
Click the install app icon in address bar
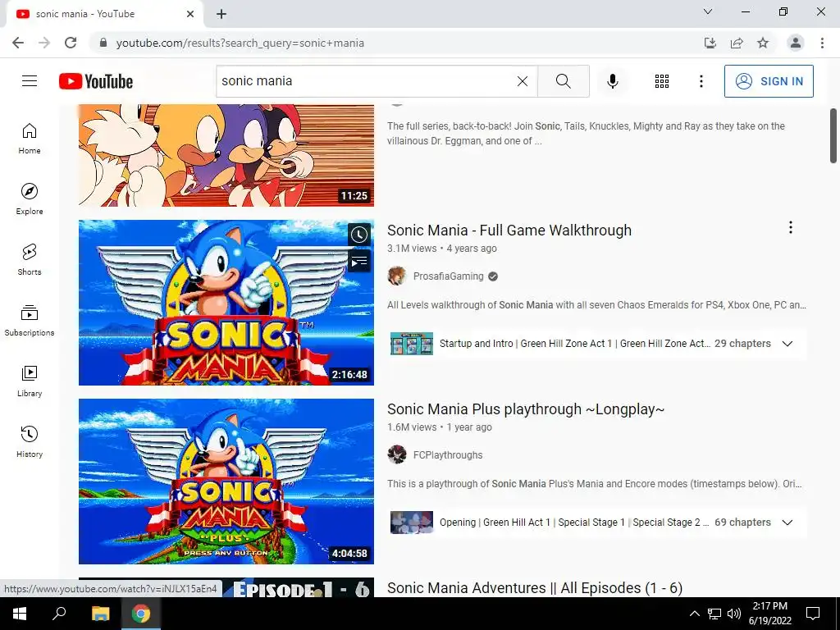click(x=710, y=43)
